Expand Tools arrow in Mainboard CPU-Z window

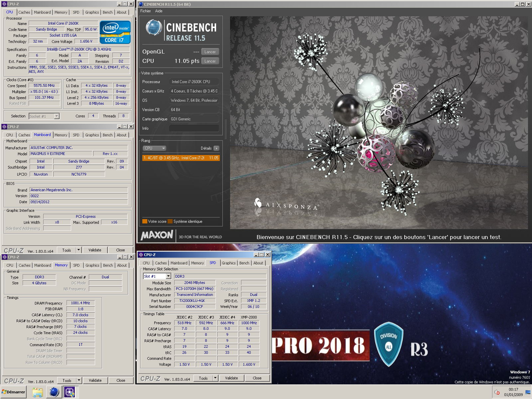click(x=78, y=250)
